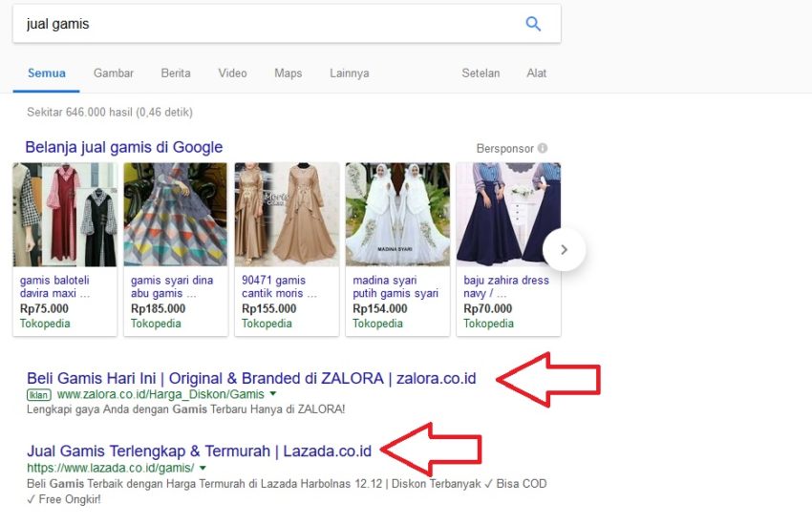The image size is (812, 524).
Task: Click the navy zahira dress product image
Action: (508, 215)
